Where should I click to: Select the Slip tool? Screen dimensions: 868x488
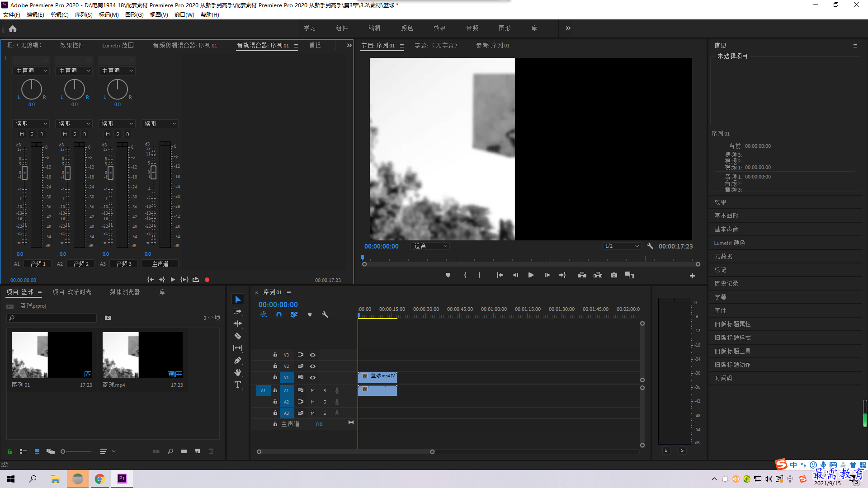(238, 348)
